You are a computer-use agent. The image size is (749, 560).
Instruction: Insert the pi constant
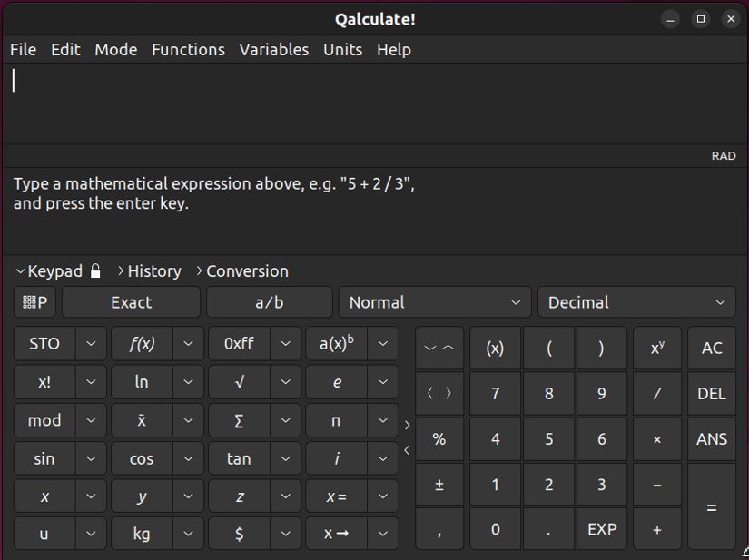[336, 420]
